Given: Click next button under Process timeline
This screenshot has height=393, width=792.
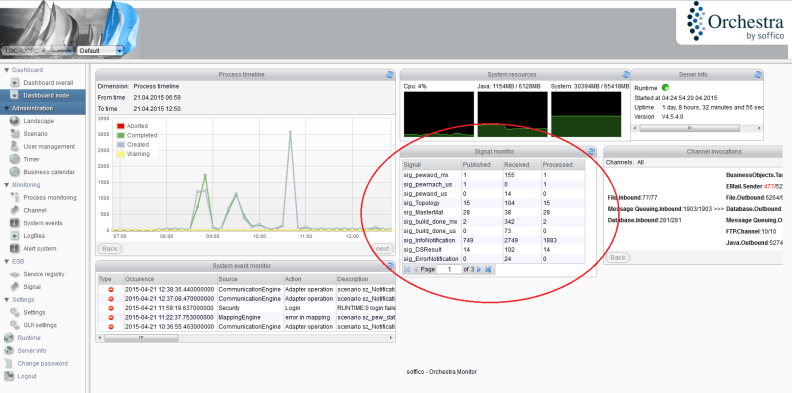Looking at the screenshot, I should click(x=382, y=249).
